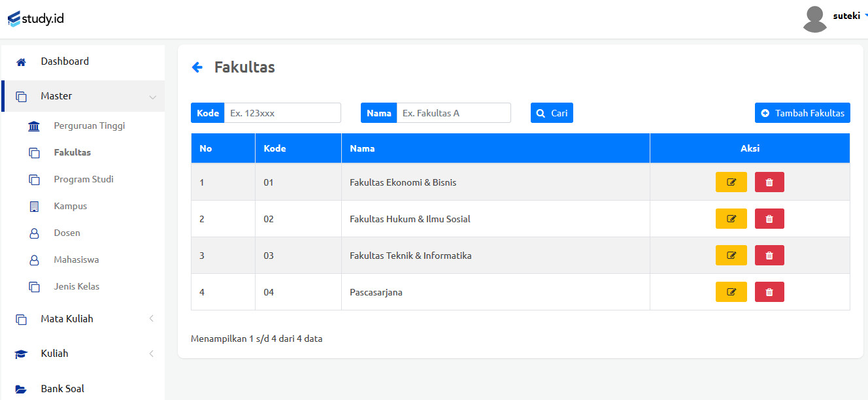The image size is (868, 400).
Task: Click the Mahasiswa person icon
Action: pyautogui.click(x=34, y=260)
